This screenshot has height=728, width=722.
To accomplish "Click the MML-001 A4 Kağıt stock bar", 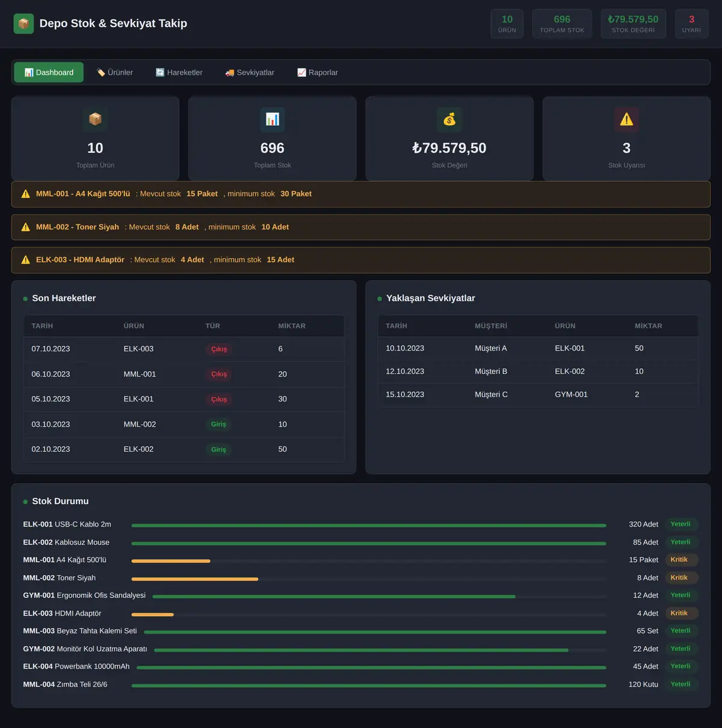I will 369,561.
